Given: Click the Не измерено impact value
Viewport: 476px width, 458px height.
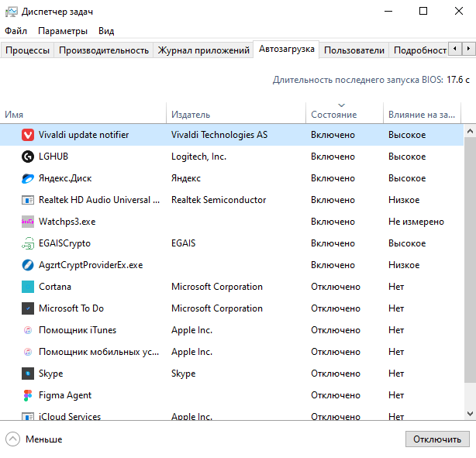Looking at the screenshot, I should coord(416,222).
